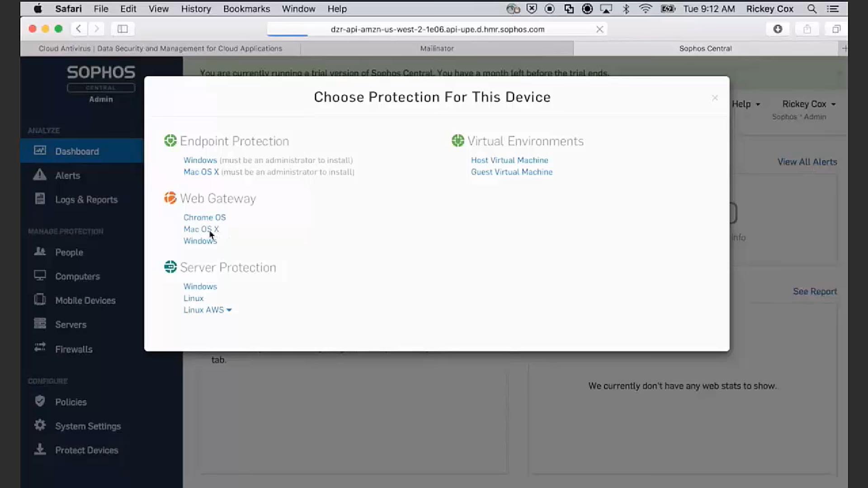
Task: Click the Computers monitor icon
Action: pos(40,276)
